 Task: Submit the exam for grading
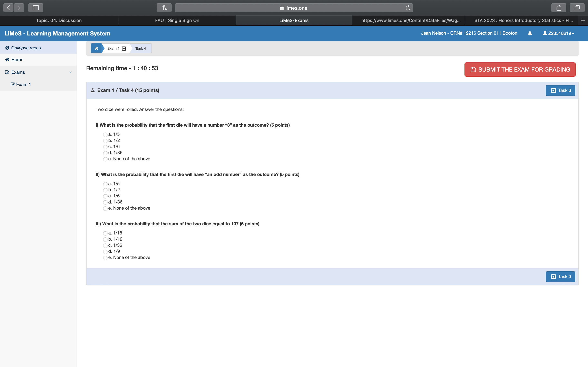[520, 70]
